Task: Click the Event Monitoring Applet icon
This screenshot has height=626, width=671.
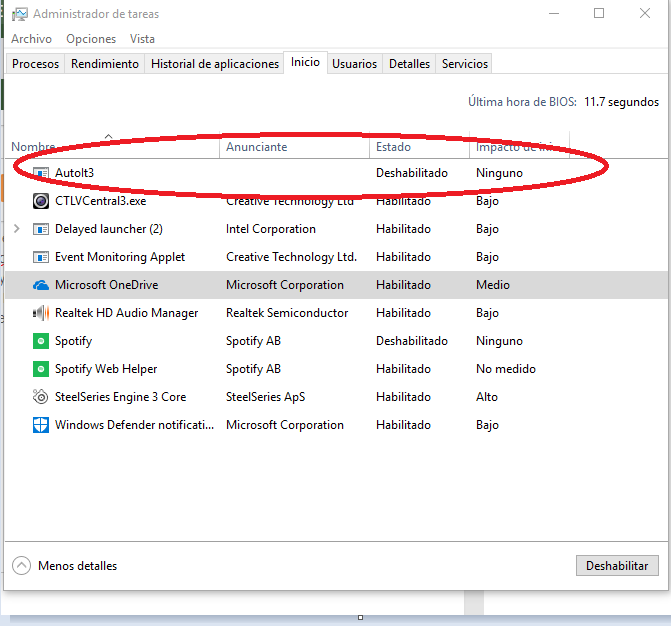Action: [41, 257]
